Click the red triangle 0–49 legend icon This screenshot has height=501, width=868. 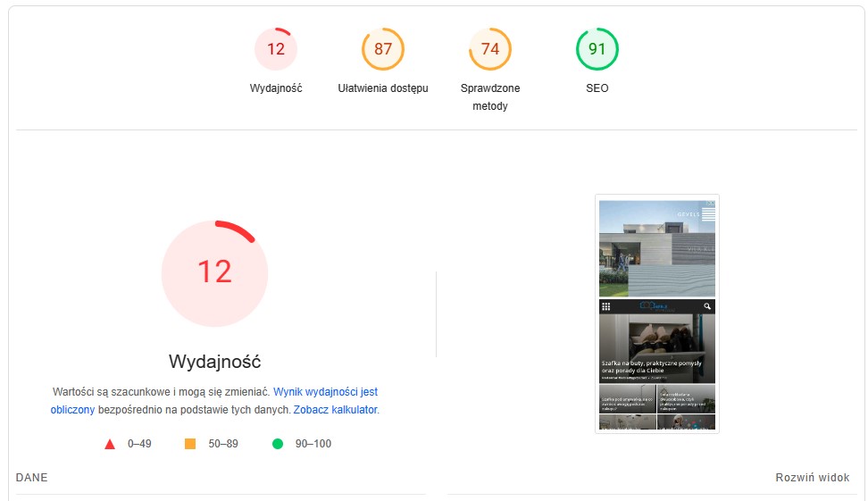(110, 444)
